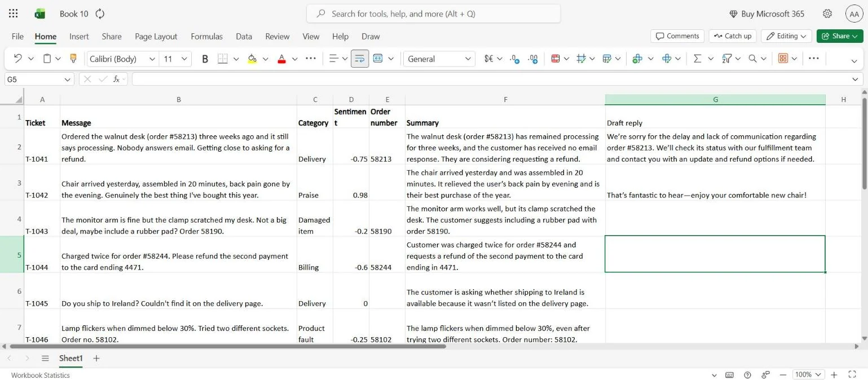The height and width of the screenshot is (380, 868).
Task: Select the Format Painter icon
Action: [73, 59]
